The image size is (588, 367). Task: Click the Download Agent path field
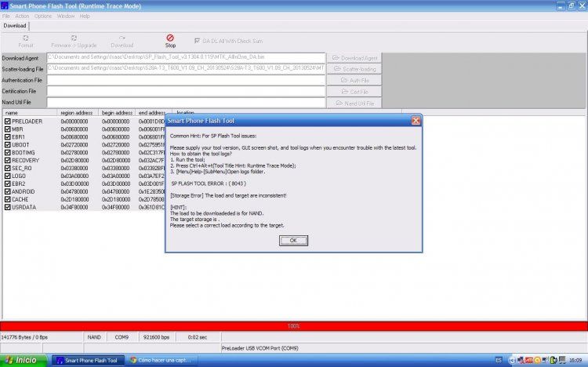186,57
